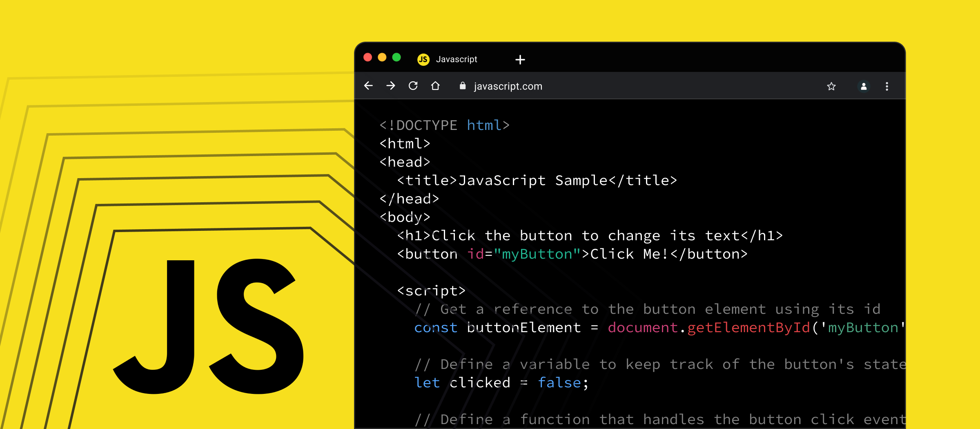Minimize window with the yellow button
980x429 pixels.
382,57
